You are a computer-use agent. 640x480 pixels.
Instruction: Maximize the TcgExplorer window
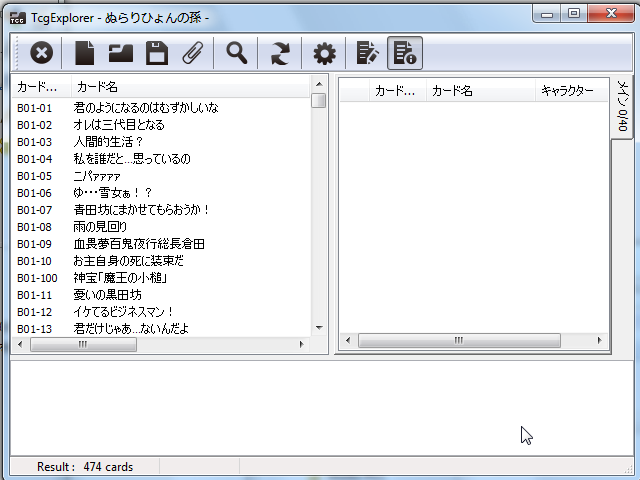pyautogui.click(x=574, y=14)
